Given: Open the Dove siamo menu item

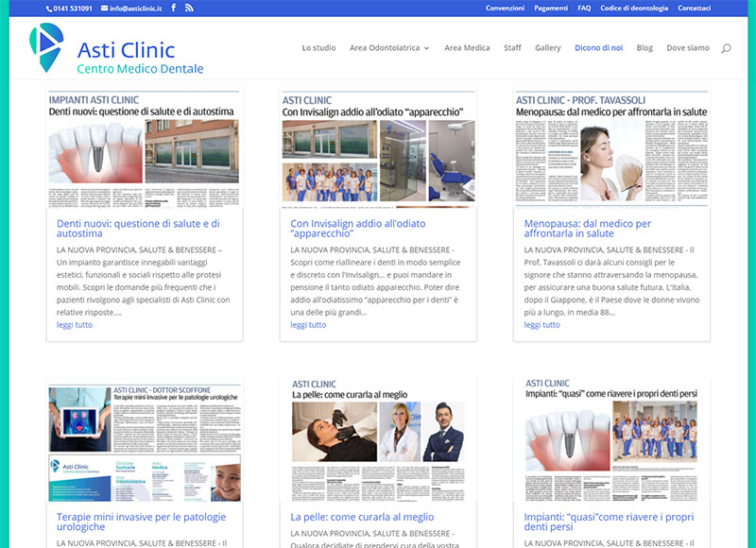Looking at the screenshot, I should coord(688,48).
